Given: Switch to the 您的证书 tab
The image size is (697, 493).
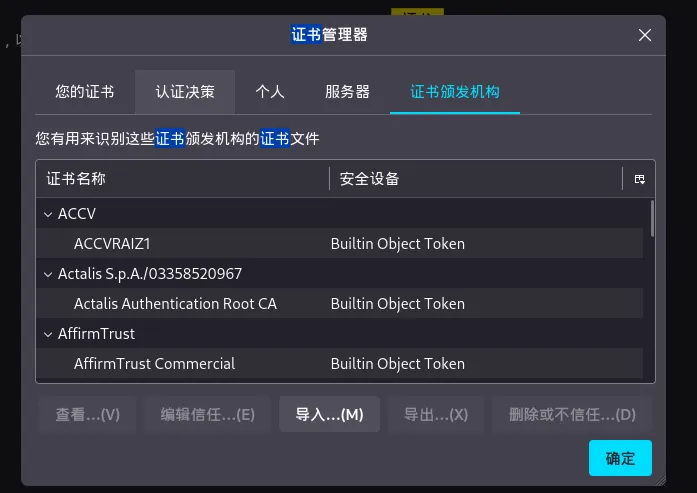Looking at the screenshot, I should pos(85,92).
